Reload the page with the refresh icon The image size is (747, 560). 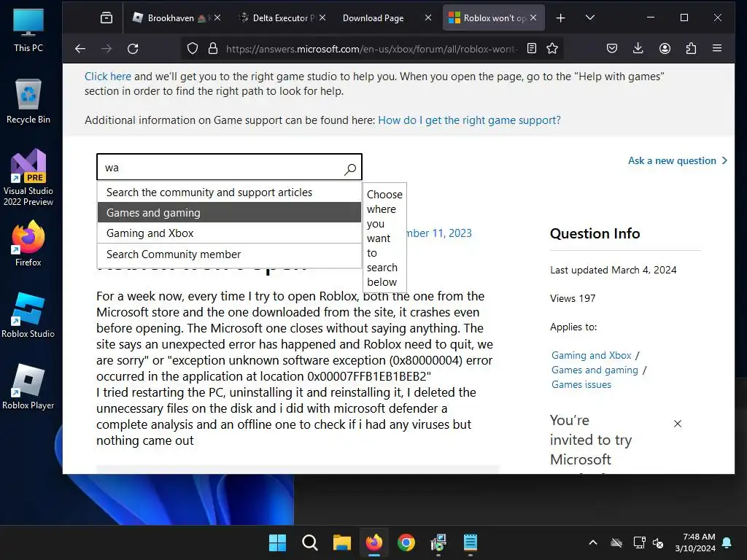click(133, 49)
